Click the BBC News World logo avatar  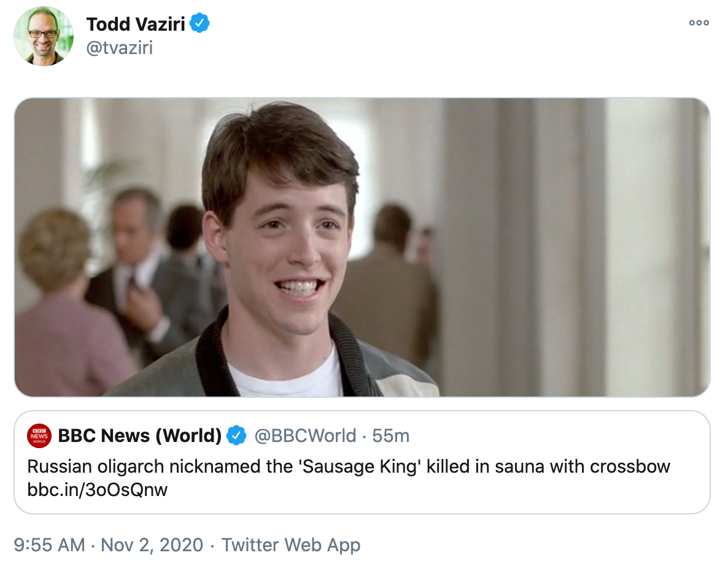click(x=39, y=435)
